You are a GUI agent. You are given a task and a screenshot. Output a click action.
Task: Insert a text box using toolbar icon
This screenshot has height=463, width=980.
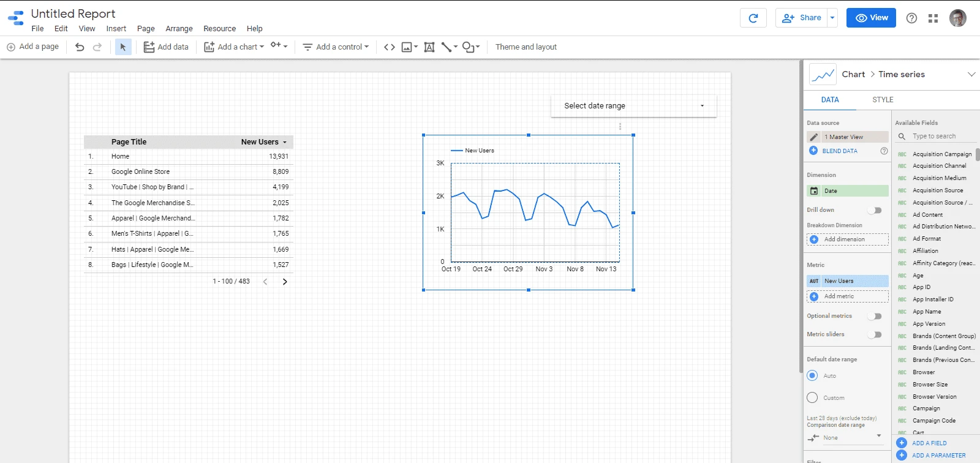(x=429, y=47)
